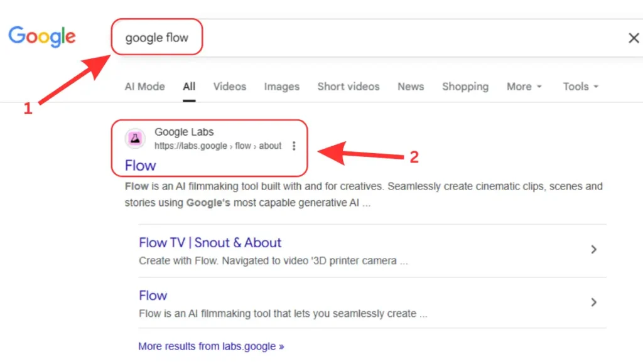Switch to the Shopping tab
643x364 pixels.
(x=465, y=87)
